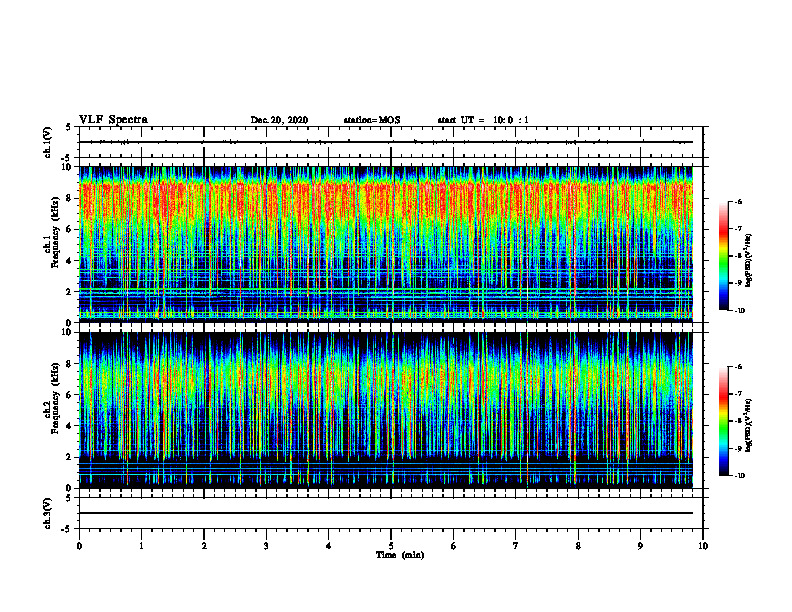Click the "-10" label on ch.1 color bar
The width and height of the screenshot is (792, 612).
[739, 311]
